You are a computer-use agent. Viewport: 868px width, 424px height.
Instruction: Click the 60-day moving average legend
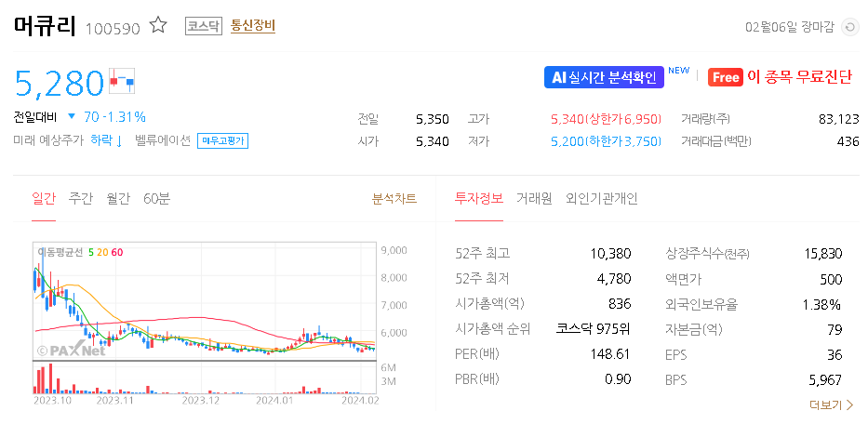[117, 252]
